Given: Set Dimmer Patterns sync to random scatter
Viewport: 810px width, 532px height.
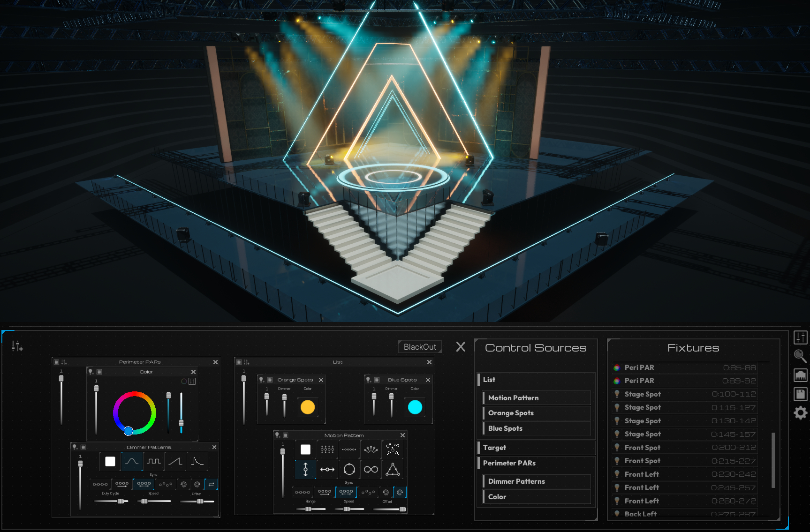Looking at the screenshot, I should tap(166, 484).
